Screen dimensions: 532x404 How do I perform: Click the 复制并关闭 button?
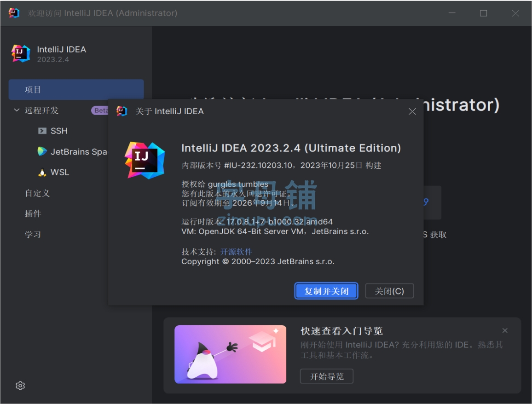pyautogui.click(x=326, y=290)
